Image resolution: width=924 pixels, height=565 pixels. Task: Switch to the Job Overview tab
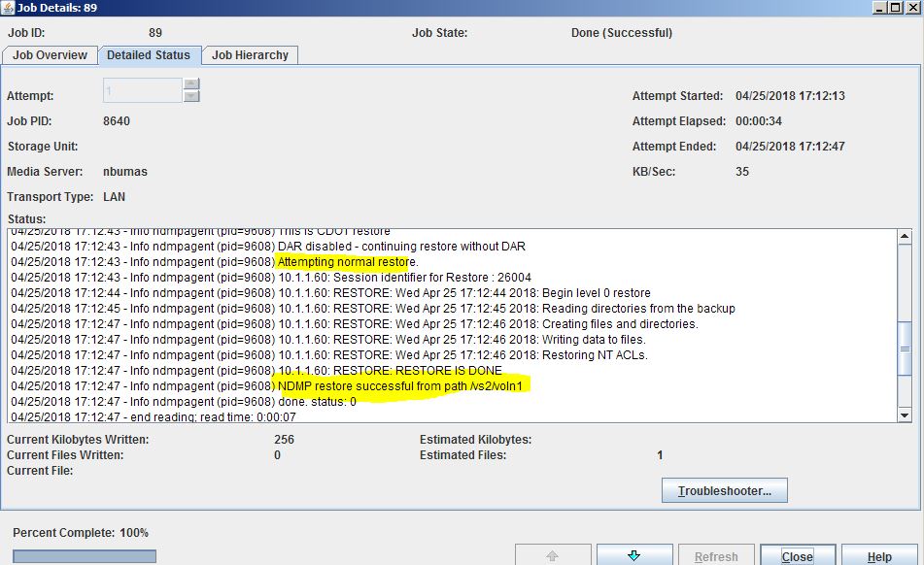[x=50, y=55]
